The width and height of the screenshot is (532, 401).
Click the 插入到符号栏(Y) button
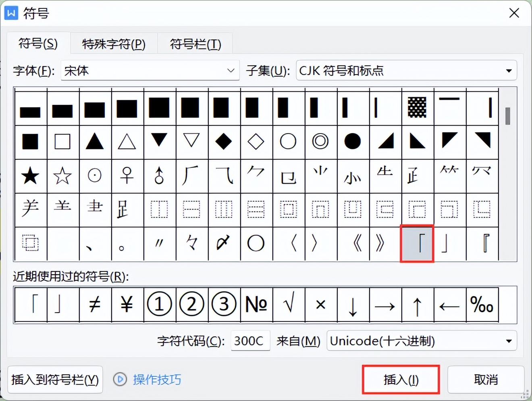point(55,380)
